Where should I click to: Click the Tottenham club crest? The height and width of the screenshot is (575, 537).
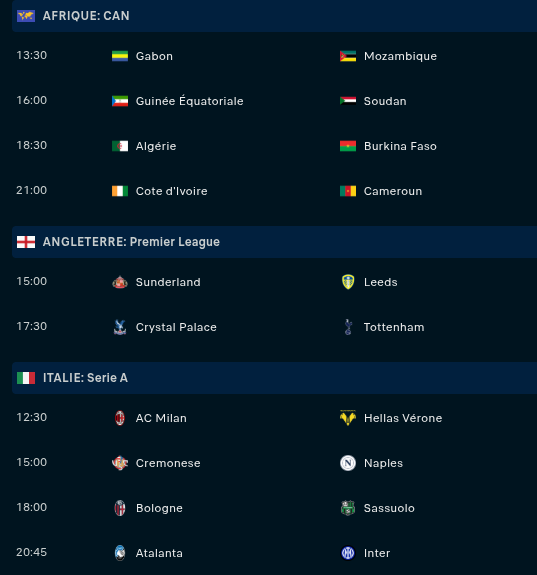(348, 327)
